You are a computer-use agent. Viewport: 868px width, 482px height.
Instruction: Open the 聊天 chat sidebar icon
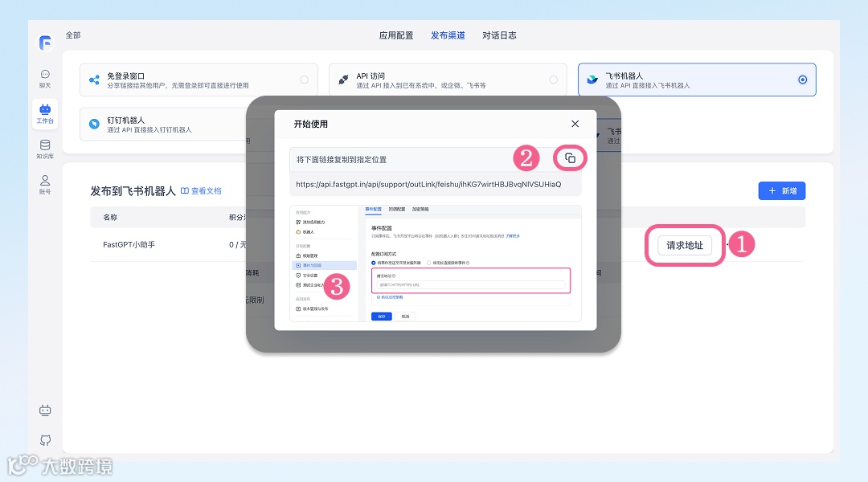[x=45, y=80]
